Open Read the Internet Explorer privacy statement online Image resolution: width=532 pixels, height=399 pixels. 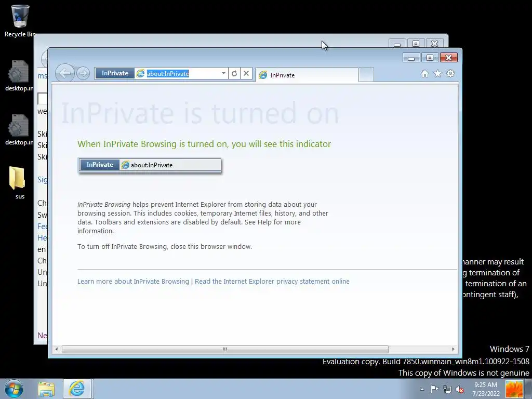click(x=272, y=281)
